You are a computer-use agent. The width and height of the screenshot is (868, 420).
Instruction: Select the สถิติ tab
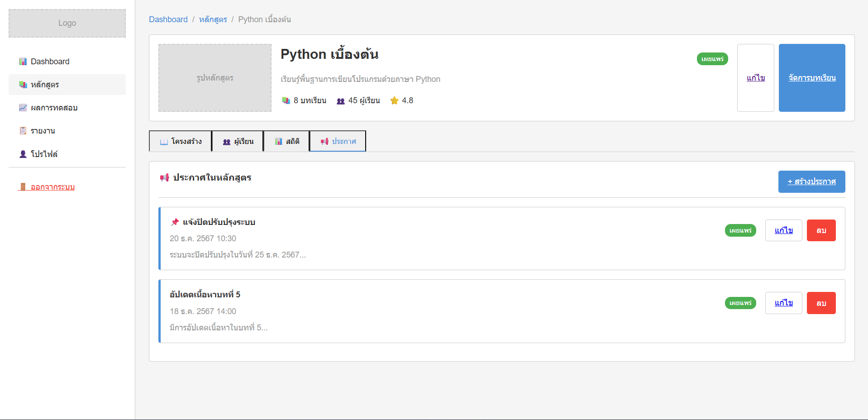pos(286,141)
